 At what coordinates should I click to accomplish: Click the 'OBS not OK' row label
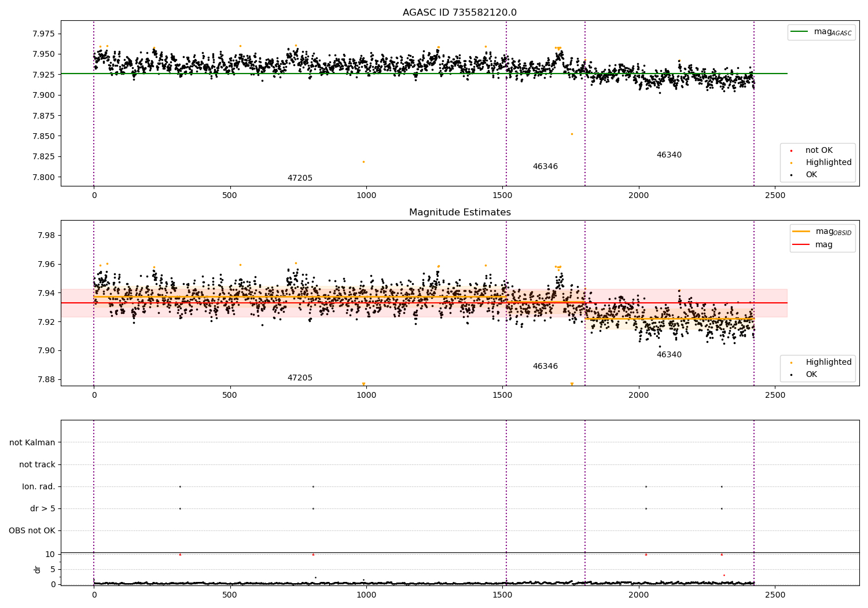click(32, 531)
